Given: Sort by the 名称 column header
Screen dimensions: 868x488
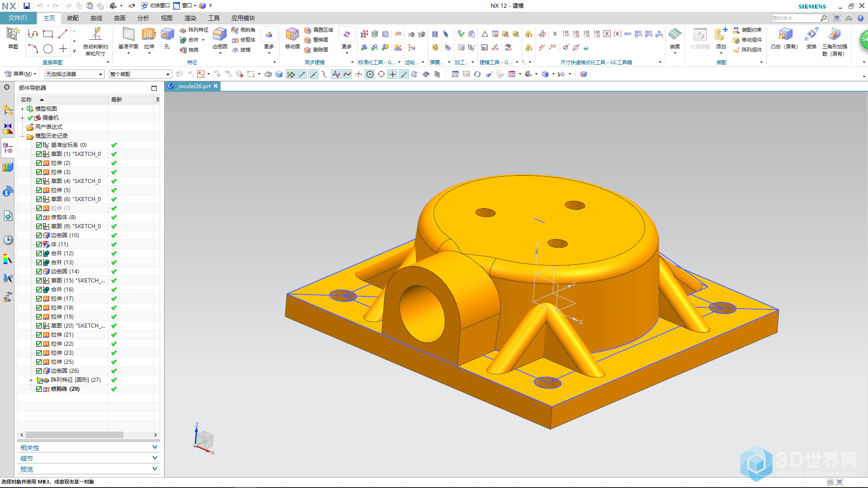Looking at the screenshot, I should click(x=63, y=99).
